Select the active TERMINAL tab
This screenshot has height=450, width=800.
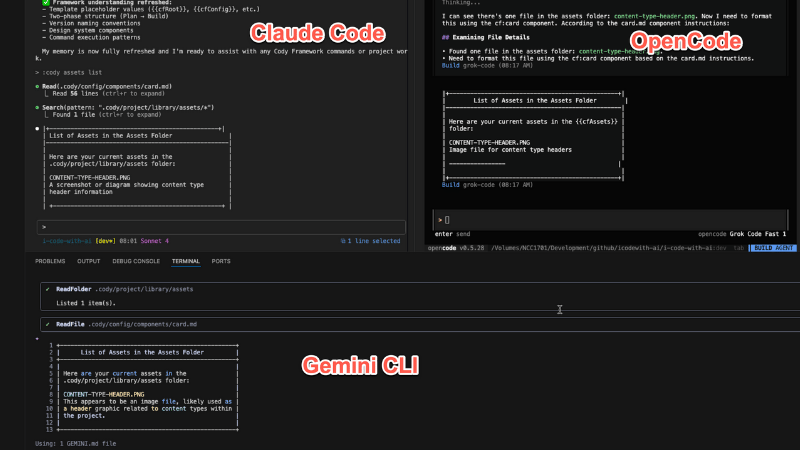point(185,261)
